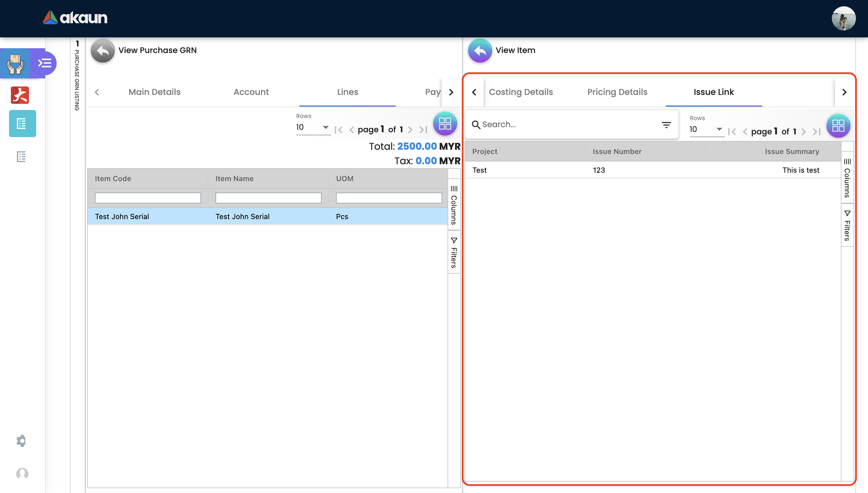Click the Item Code filter input field
868x493 pixels.
(x=148, y=198)
